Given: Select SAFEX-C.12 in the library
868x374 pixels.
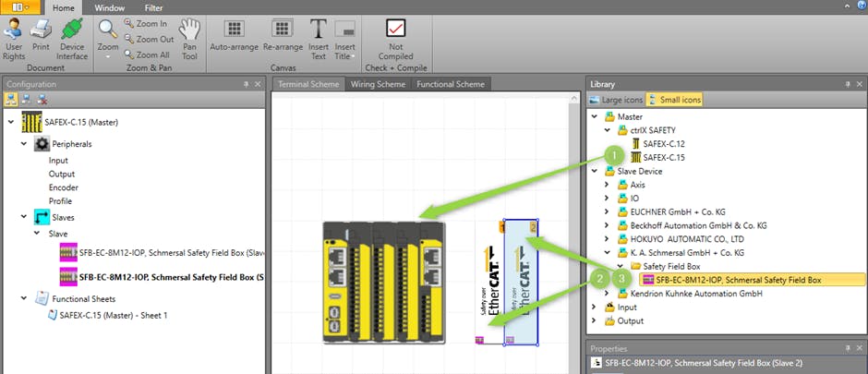Looking at the screenshot, I should click(663, 144).
